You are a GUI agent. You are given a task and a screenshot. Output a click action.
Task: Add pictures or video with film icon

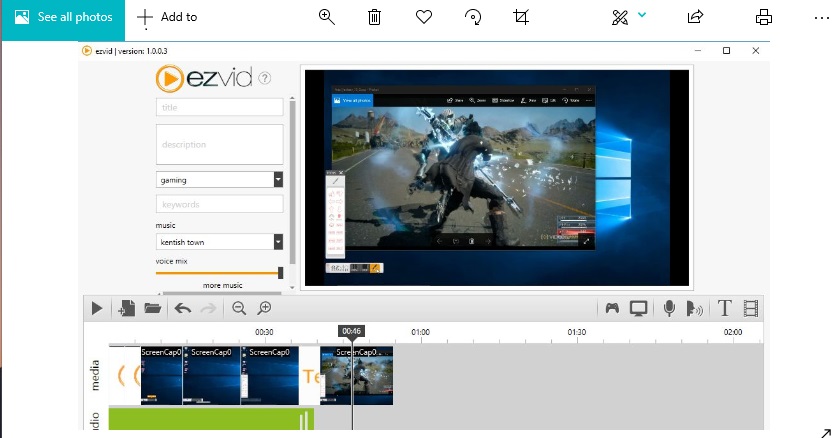(x=751, y=308)
